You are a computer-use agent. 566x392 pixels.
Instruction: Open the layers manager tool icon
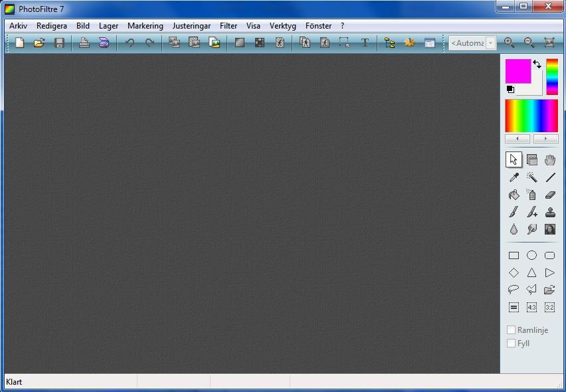tap(531, 159)
